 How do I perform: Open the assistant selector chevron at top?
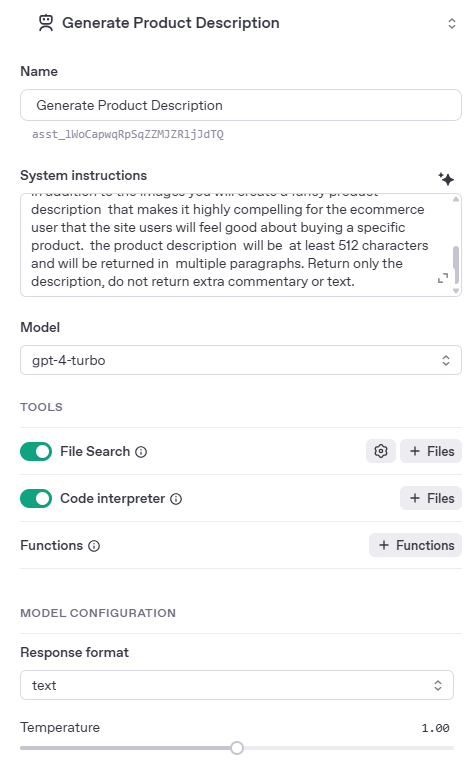[452, 23]
